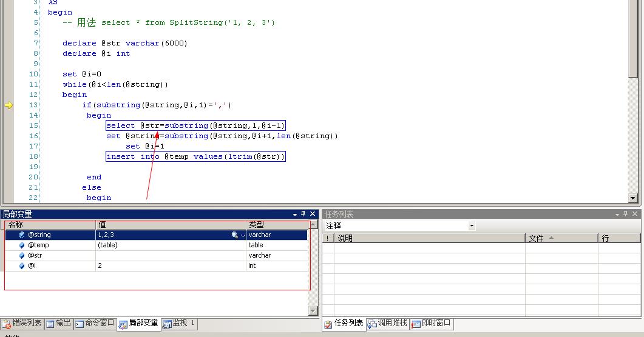Click the 'insert into @temp values' statement
This screenshot has width=644, height=337.
point(195,156)
